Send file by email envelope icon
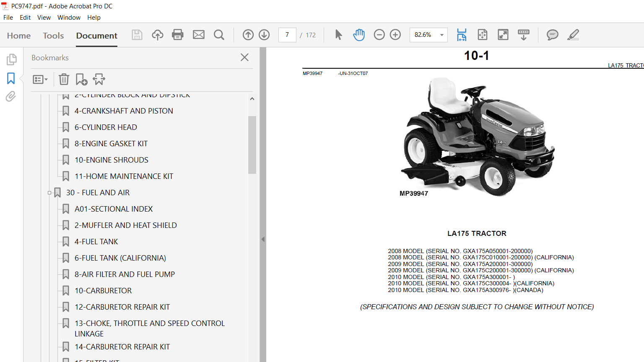Image resolution: width=644 pixels, height=362 pixels. pyautogui.click(x=199, y=35)
